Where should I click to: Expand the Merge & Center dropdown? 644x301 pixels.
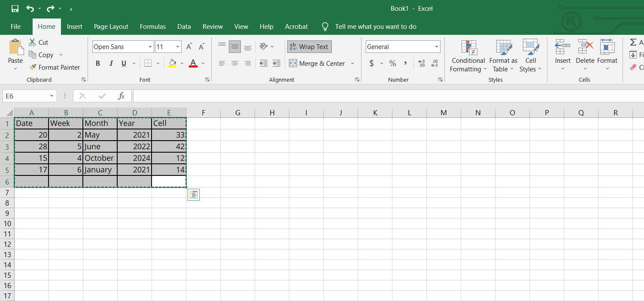(x=352, y=63)
